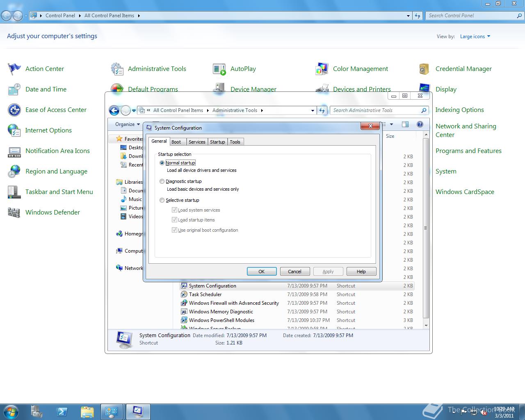
Task: Switch to the Tools tab
Action: (x=235, y=142)
